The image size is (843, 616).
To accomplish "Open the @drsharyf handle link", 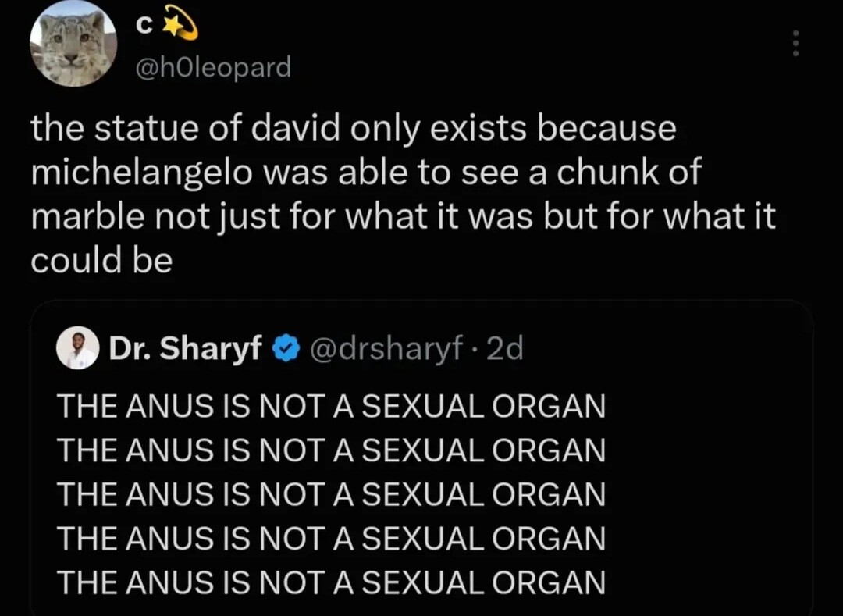I will (x=386, y=349).
